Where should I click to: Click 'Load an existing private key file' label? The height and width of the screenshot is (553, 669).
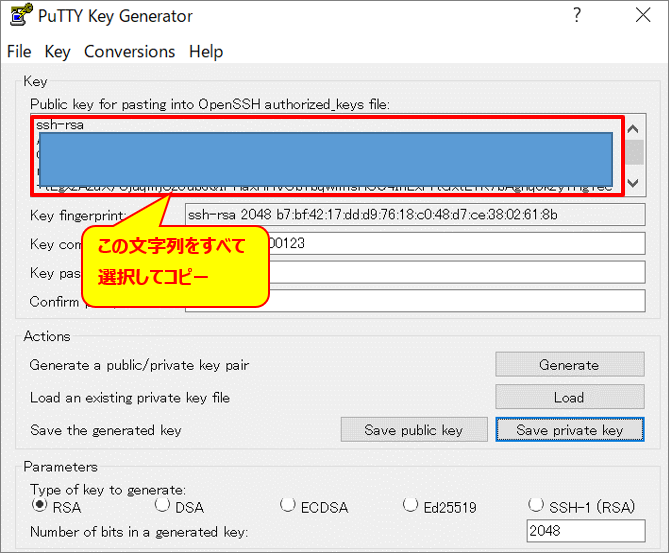coord(130,398)
